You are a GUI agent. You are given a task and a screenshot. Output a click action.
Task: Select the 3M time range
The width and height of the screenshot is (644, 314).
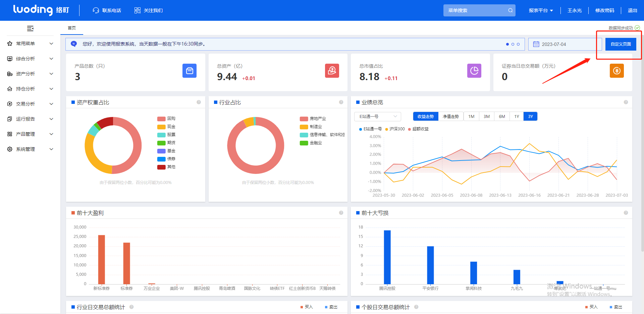[x=487, y=117]
